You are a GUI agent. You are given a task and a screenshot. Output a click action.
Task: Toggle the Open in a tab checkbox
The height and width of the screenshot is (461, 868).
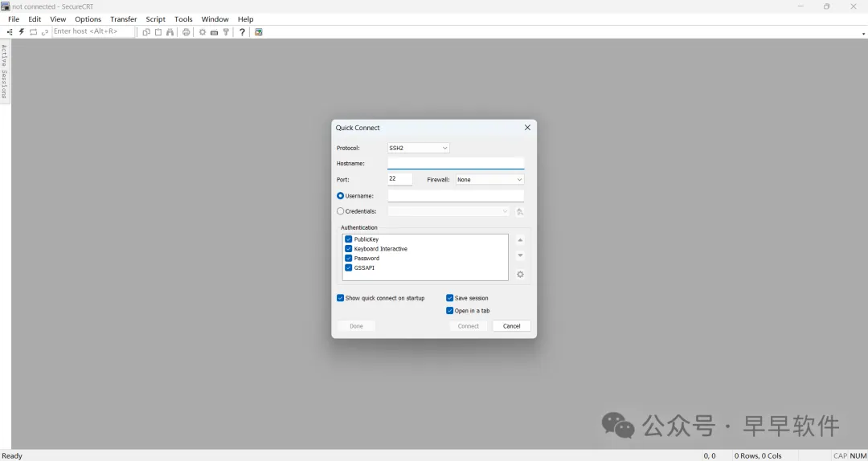pyautogui.click(x=450, y=311)
